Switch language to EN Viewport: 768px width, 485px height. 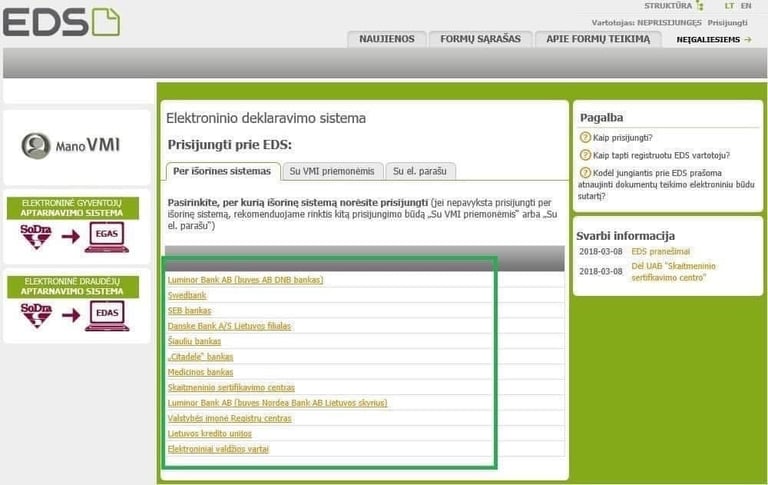pos(746,6)
